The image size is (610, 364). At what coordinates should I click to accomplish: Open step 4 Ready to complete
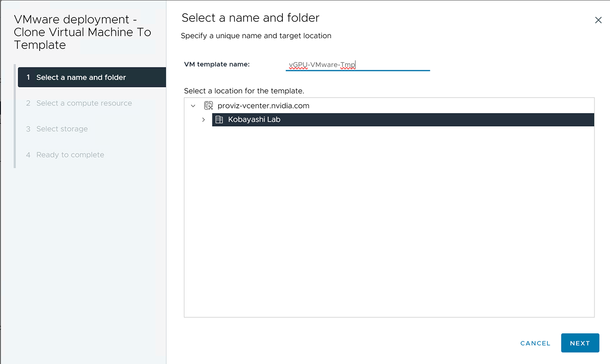pyautogui.click(x=70, y=155)
